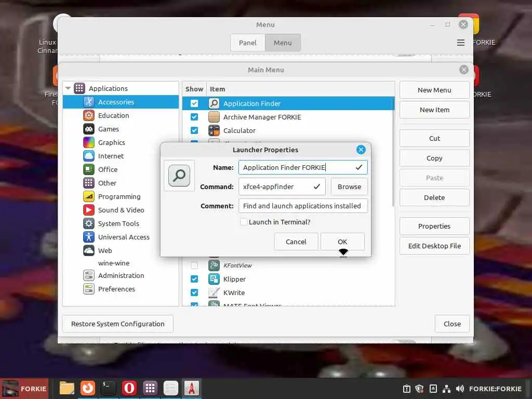The width and height of the screenshot is (532, 399).
Task: Click the Calculator item icon
Action: pos(214,130)
